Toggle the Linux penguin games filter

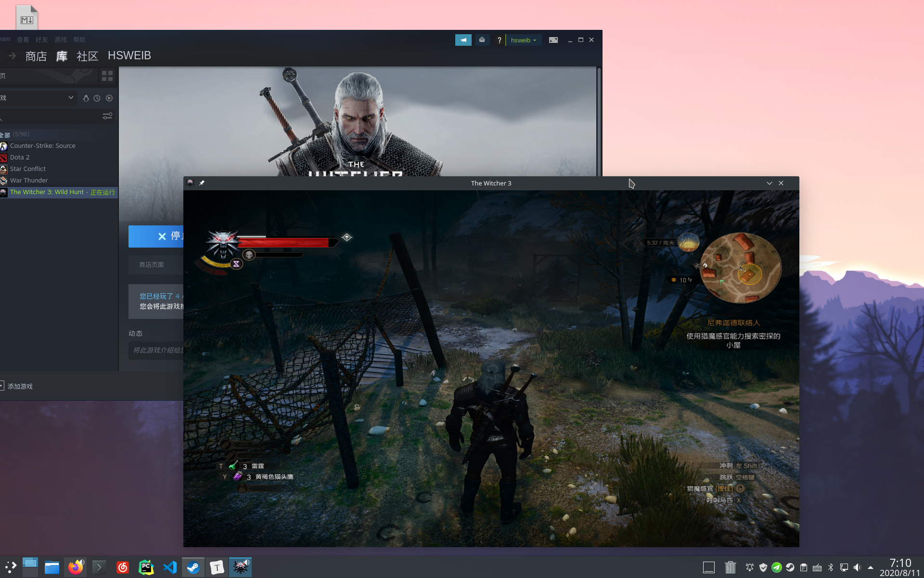coord(86,98)
